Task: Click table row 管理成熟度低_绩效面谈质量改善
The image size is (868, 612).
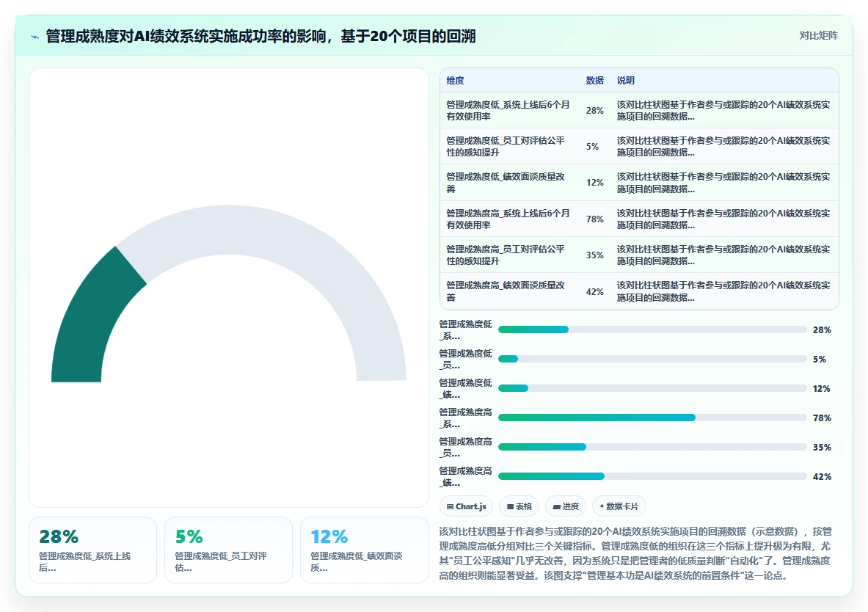Action: [x=639, y=183]
